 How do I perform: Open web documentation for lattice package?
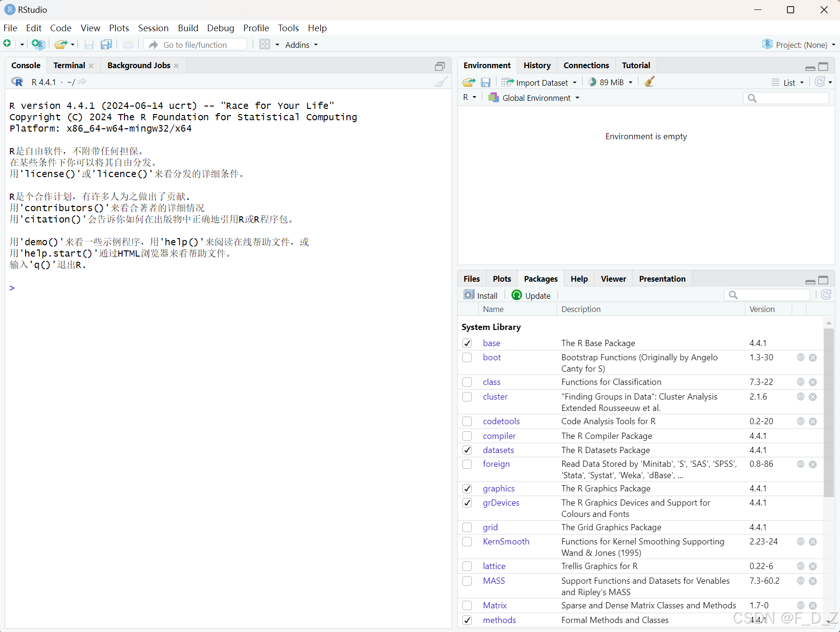[x=801, y=566]
